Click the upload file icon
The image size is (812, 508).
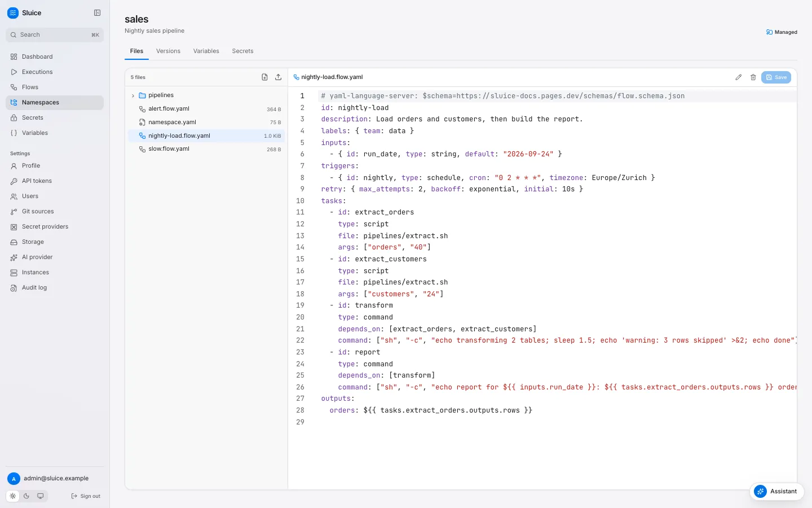coord(278,77)
